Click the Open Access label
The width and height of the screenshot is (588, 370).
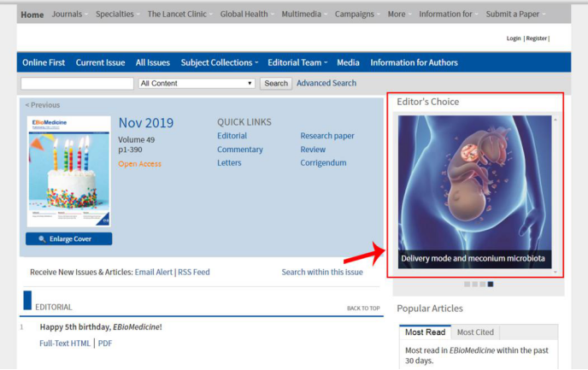click(139, 164)
